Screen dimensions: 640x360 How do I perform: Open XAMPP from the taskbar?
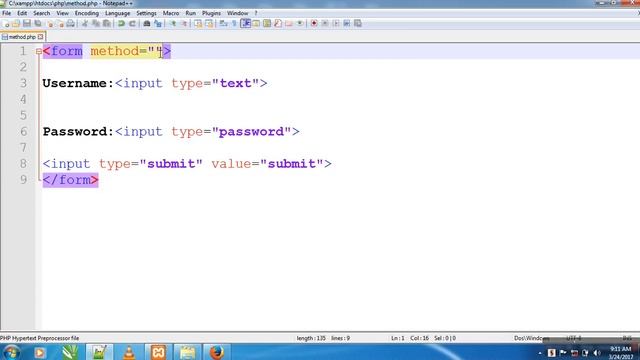point(158,352)
